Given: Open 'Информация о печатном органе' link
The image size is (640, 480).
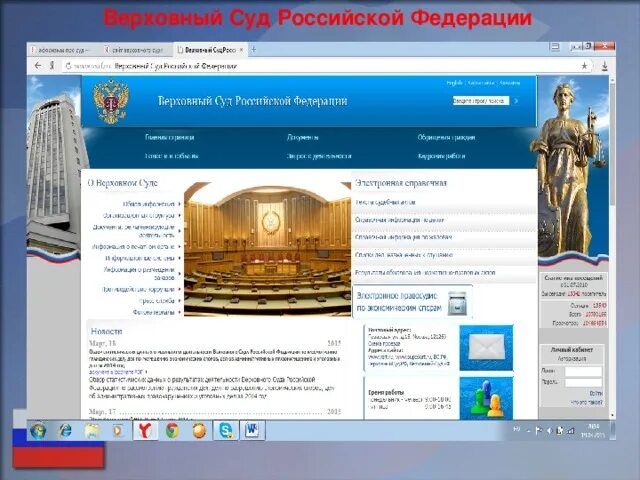Looking at the screenshot, I should click(x=133, y=247).
